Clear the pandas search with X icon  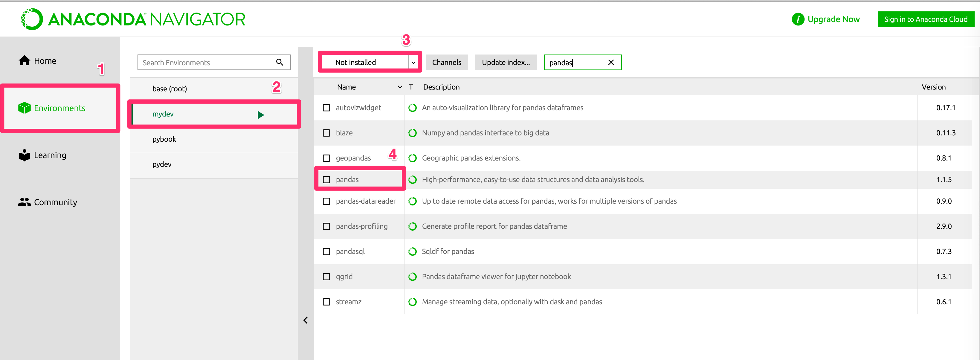tap(610, 62)
